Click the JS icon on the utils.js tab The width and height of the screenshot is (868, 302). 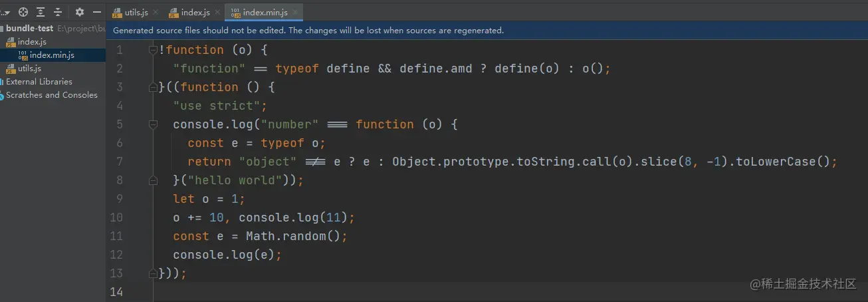(x=117, y=13)
